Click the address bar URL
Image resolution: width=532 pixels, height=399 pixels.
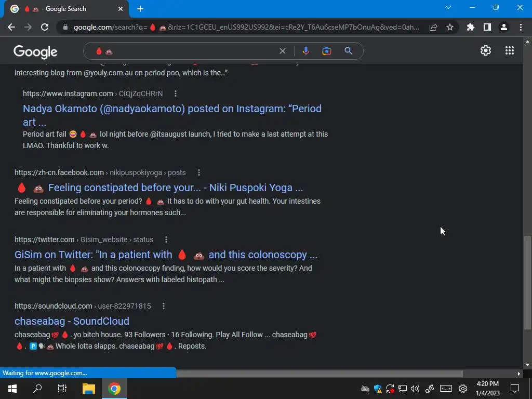(x=246, y=27)
